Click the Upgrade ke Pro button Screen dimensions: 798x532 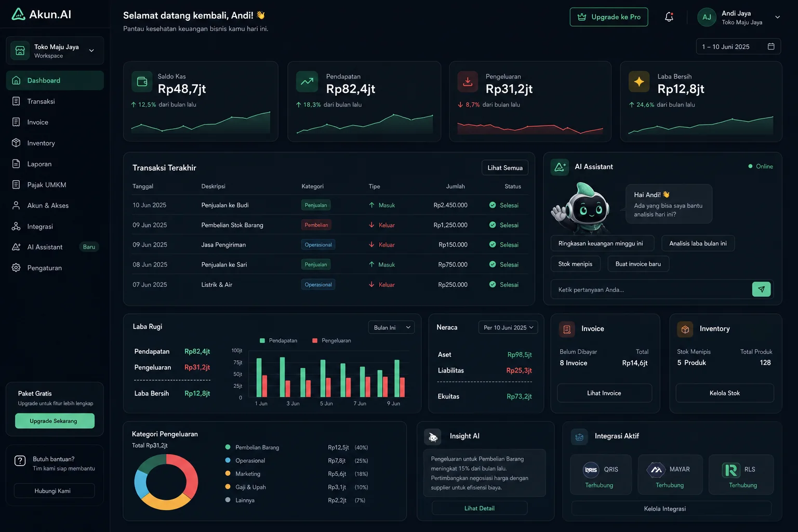point(609,17)
